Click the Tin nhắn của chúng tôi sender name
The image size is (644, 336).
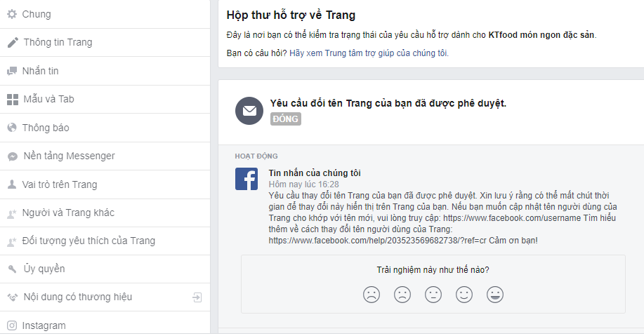pos(315,173)
